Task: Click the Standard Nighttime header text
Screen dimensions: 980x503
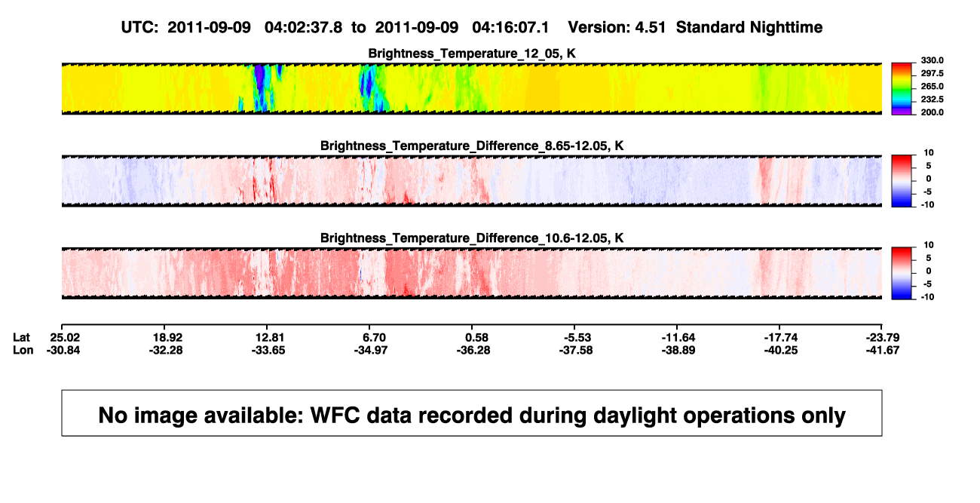Action: pos(749,27)
